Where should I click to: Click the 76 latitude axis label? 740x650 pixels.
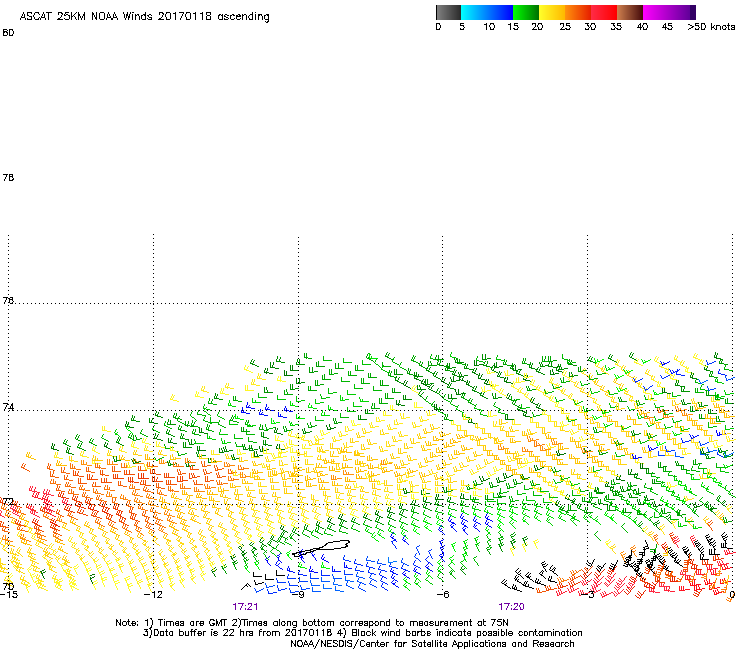(8, 300)
